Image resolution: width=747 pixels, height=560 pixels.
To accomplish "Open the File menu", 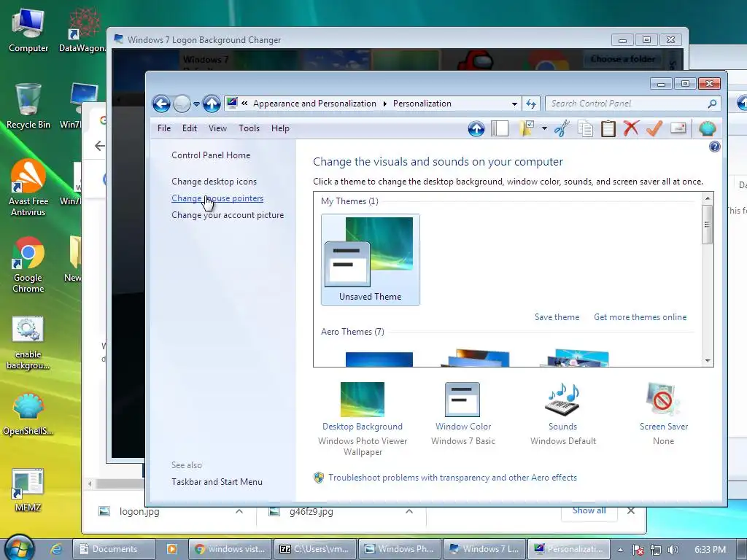I will (164, 128).
